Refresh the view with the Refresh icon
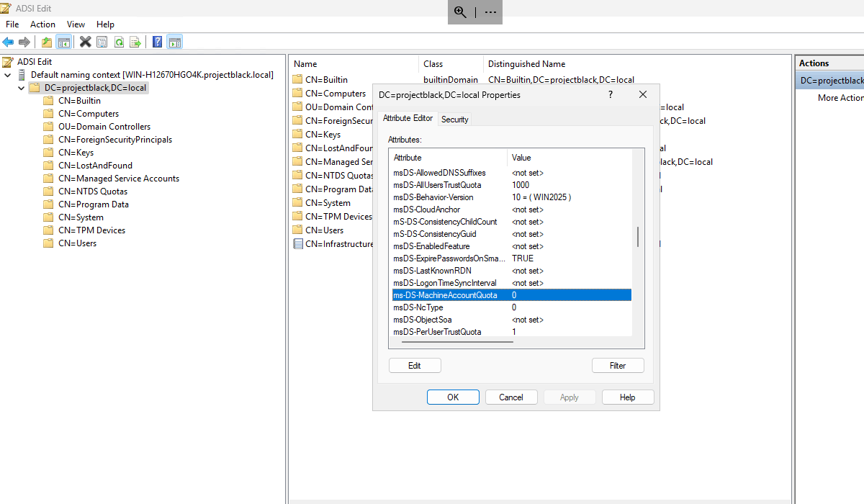The image size is (864, 504). (119, 41)
